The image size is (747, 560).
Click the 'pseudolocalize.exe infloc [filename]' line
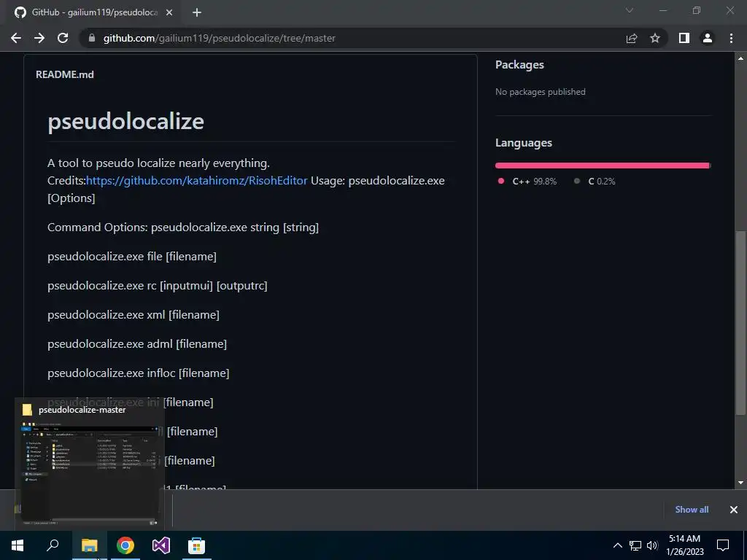(138, 373)
